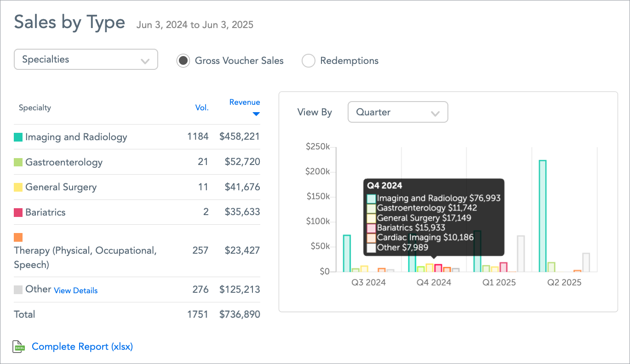Click the gray Other legend square
630x364 pixels.
[18, 290]
